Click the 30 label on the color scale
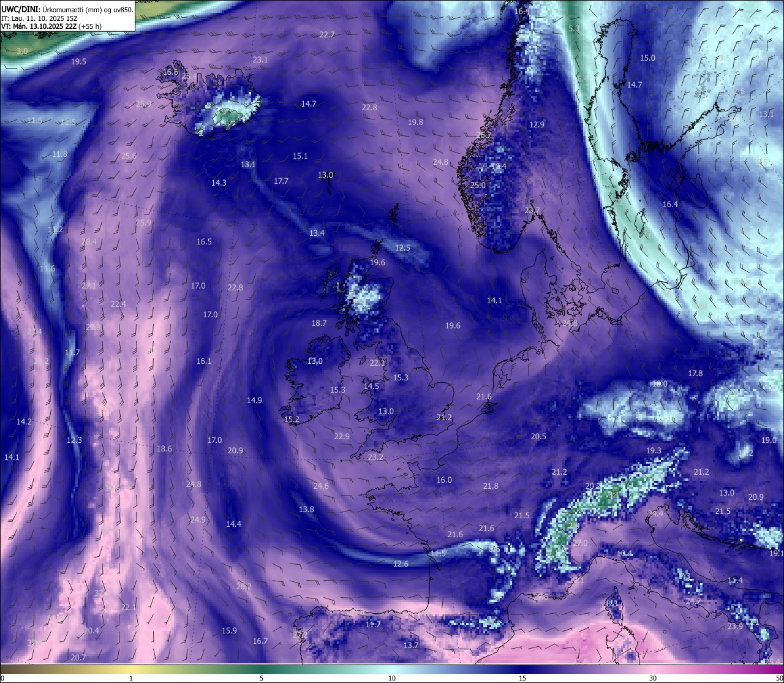This screenshot has height=683, width=784. coord(653,678)
